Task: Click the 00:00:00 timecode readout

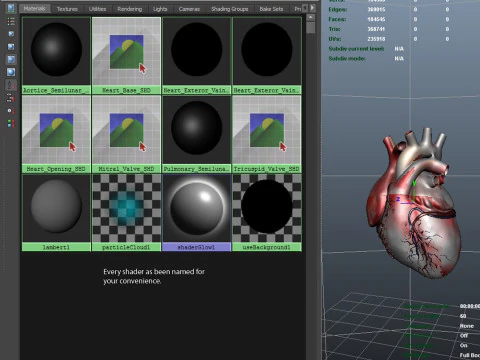Action: (x=470, y=306)
